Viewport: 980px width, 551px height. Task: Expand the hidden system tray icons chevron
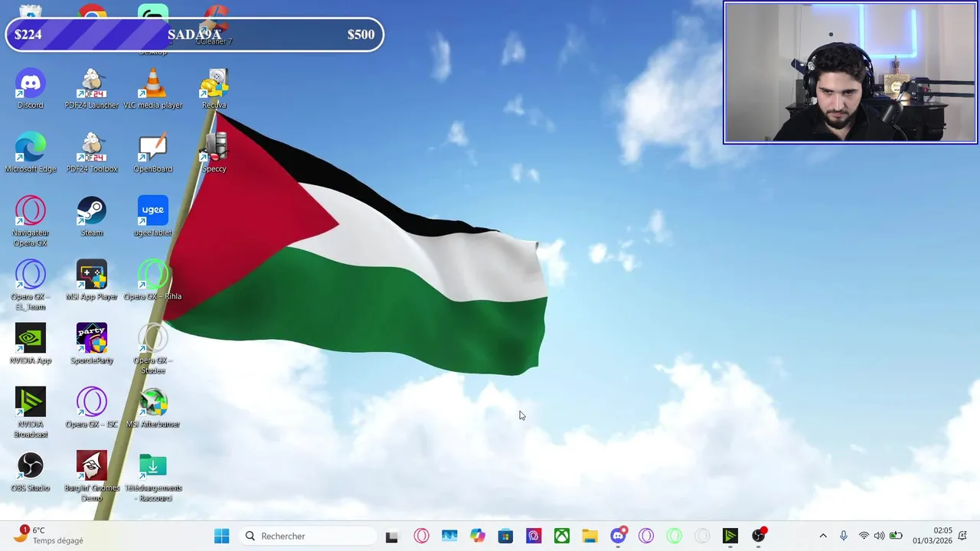[823, 536]
